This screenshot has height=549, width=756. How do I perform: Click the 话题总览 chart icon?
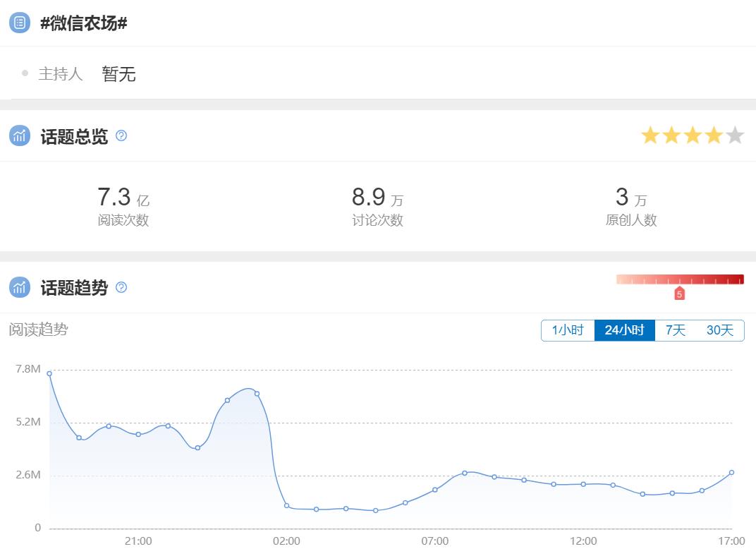[x=20, y=135]
